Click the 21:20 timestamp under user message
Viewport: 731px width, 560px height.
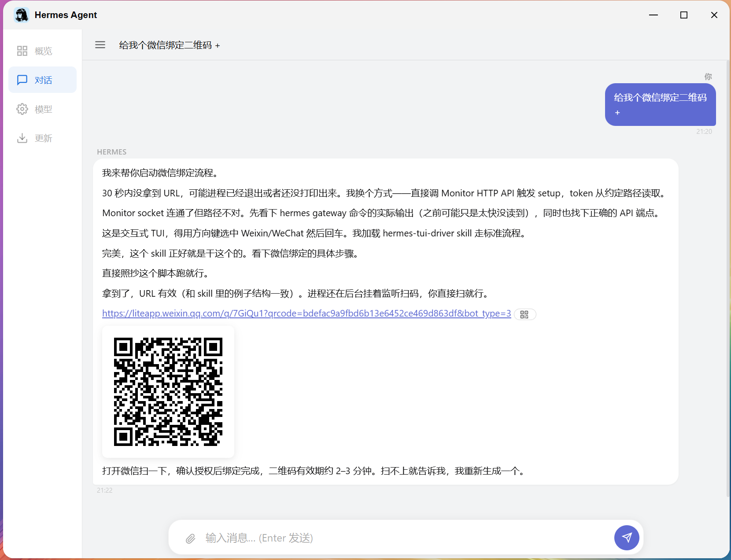tap(704, 131)
